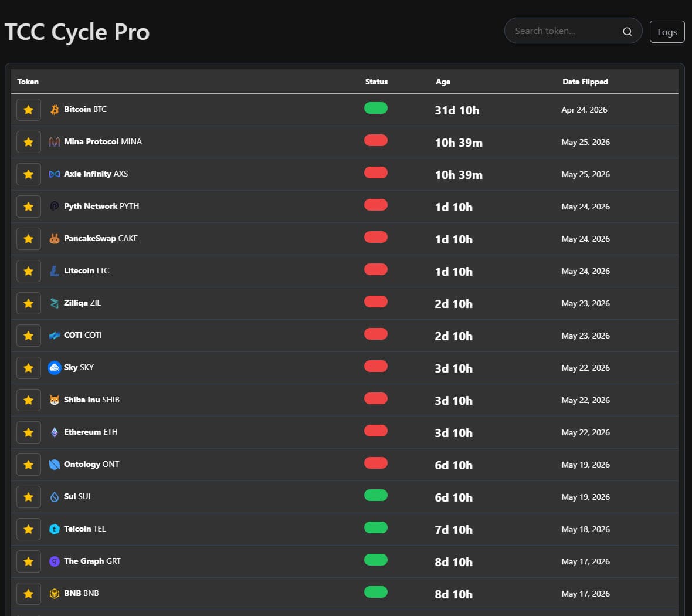Click the Bitcoin logo icon
692x616 pixels.
[55, 110]
